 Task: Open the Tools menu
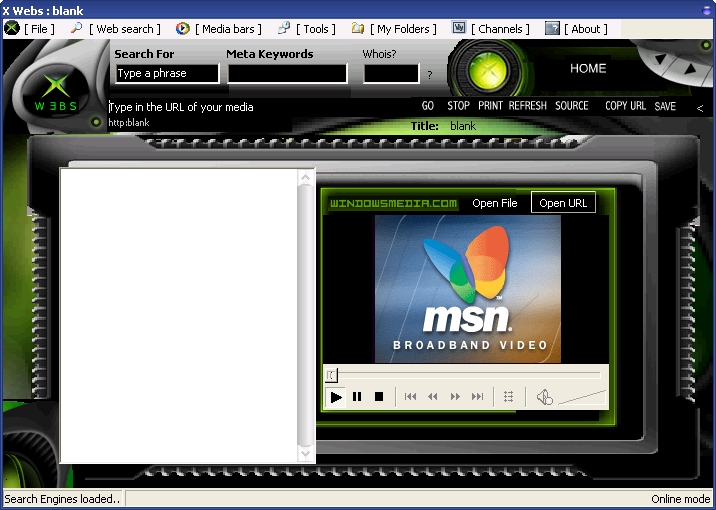[316, 29]
